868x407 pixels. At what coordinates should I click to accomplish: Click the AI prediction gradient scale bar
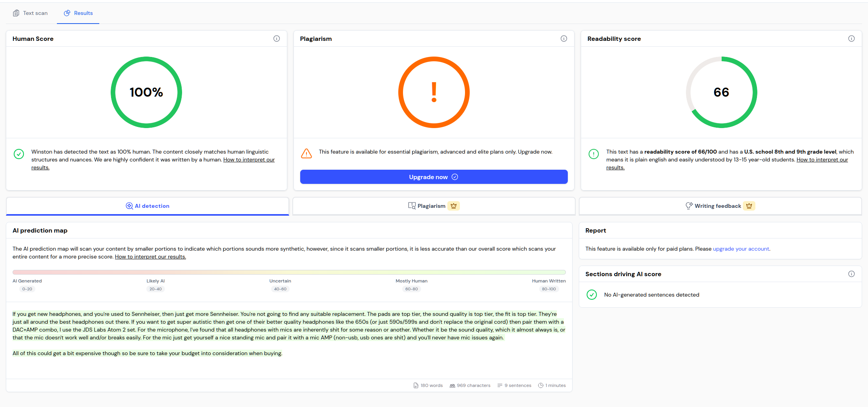pyautogui.click(x=289, y=272)
